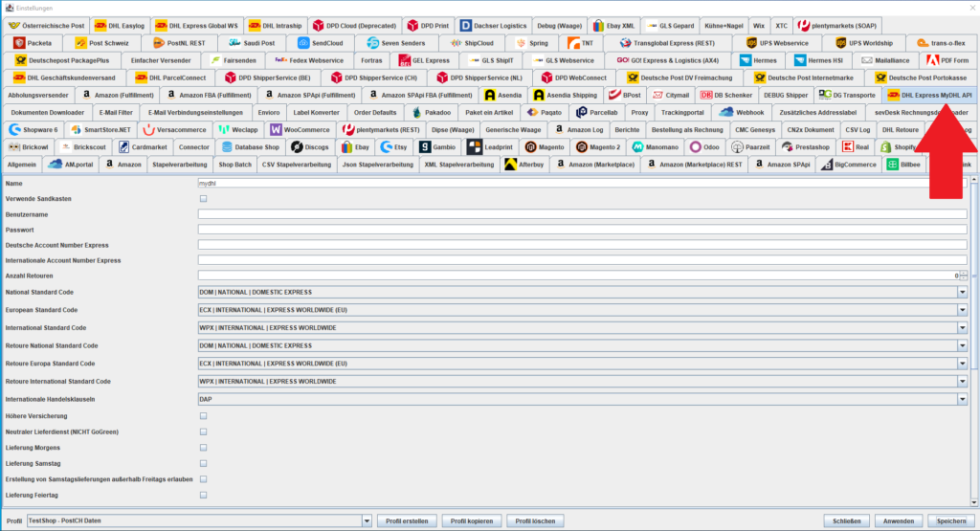Open the Dokumenten Downloader tab

48,113
